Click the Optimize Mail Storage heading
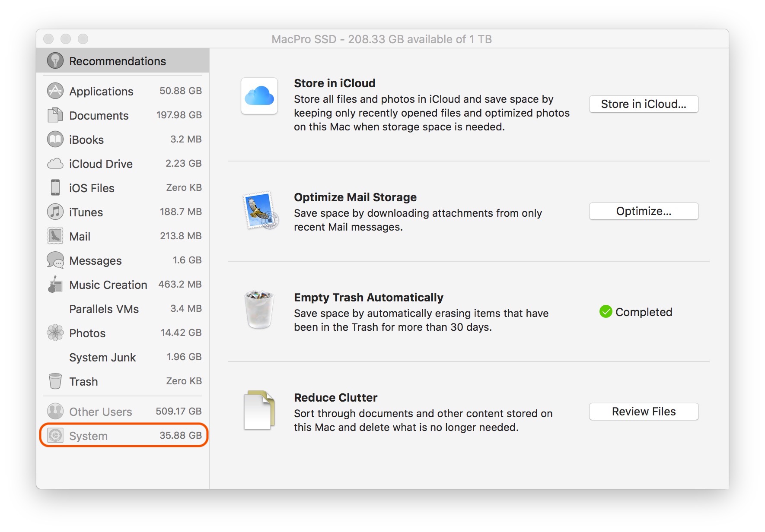765x532 pixels. click(355, 197)
